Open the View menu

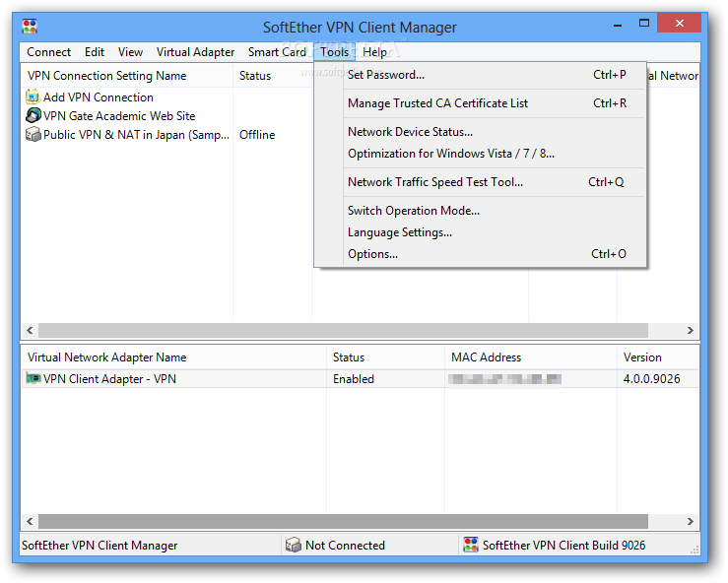click(130, 52)
